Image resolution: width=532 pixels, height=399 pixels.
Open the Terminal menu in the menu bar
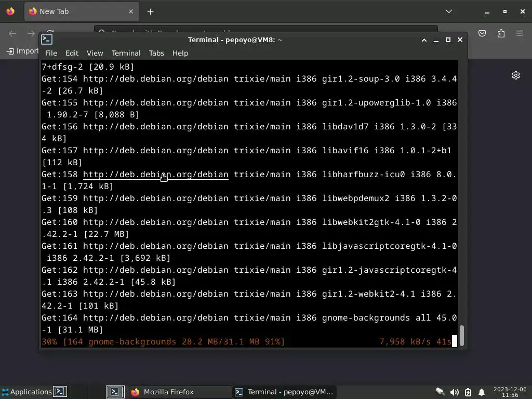click(x=126, y=54)
